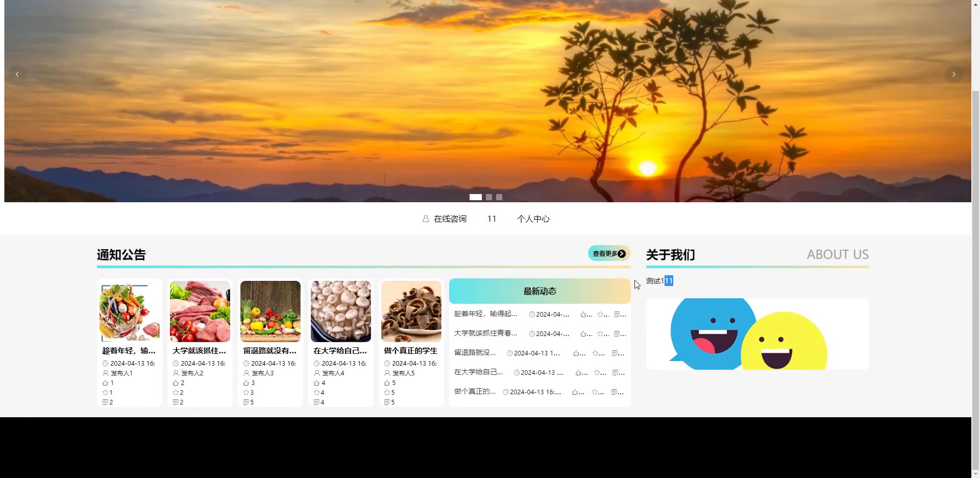The image size is (980, 478).
Task: Open 大学就该抓住青春... in latest news list
Action: 485,333
